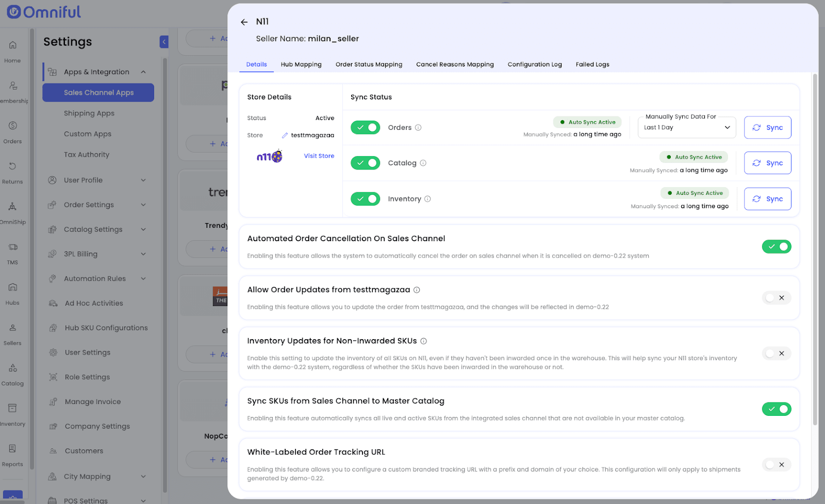This screenshot has height=504, width=825.
Task: Click the Visit Store link
Action: [319, 156]
